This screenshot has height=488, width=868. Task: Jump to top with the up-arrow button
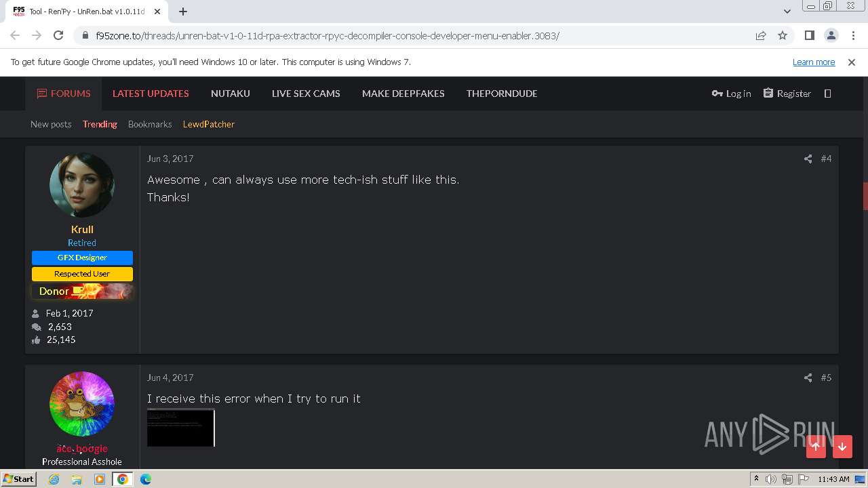coord(816,447)
